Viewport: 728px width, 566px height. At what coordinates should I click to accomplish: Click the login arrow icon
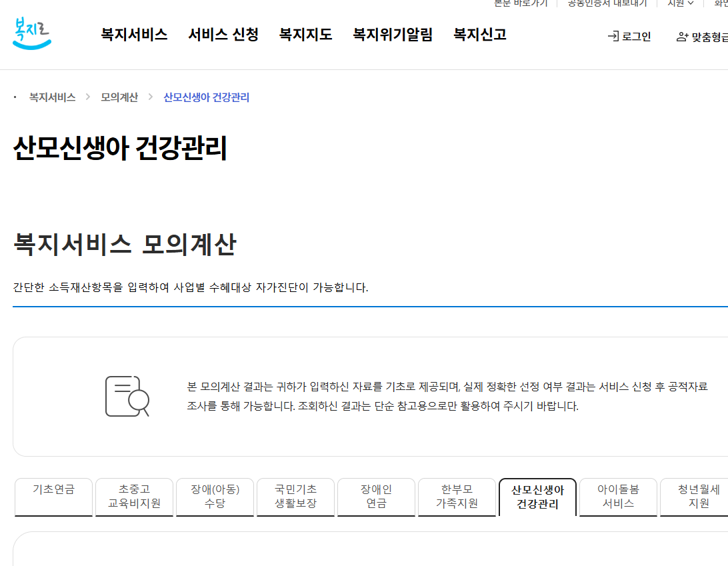tap(613, 36)
